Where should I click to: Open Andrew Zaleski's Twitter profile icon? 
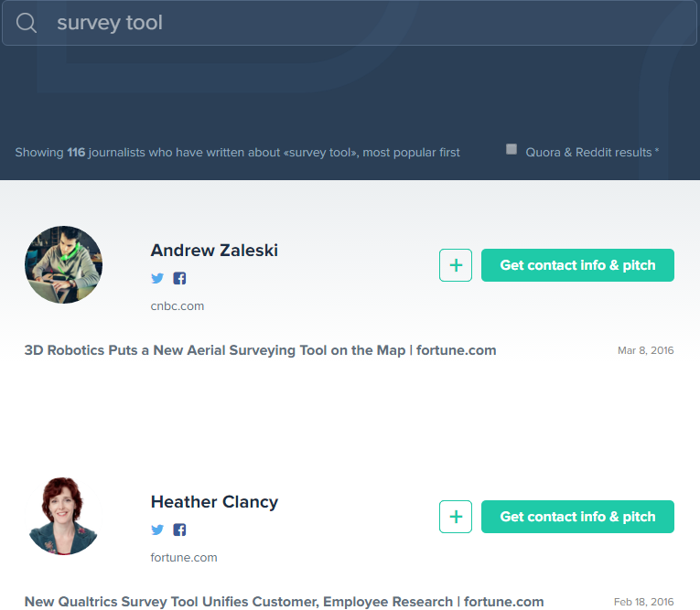[157, 278]
